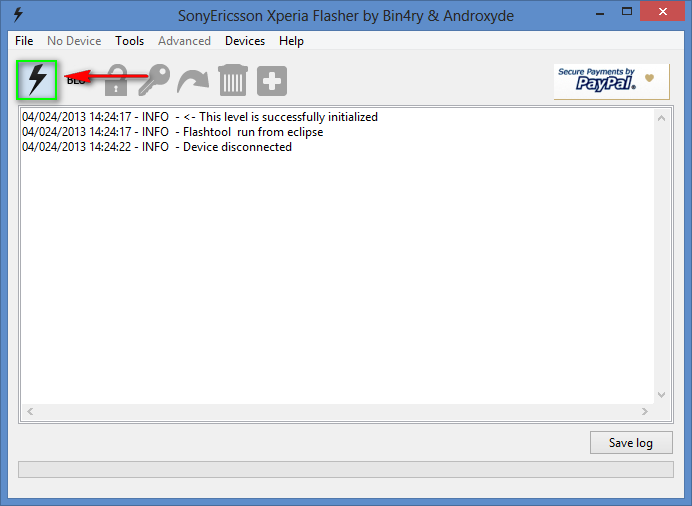Click the key icon in toolbar
The height and width of the screenshot is (506, 692).
coord(154,80)
